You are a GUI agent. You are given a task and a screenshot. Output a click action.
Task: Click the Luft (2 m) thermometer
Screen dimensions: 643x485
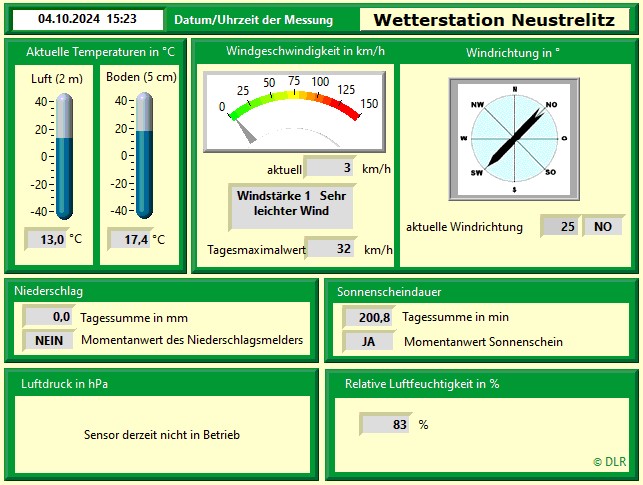64,155
